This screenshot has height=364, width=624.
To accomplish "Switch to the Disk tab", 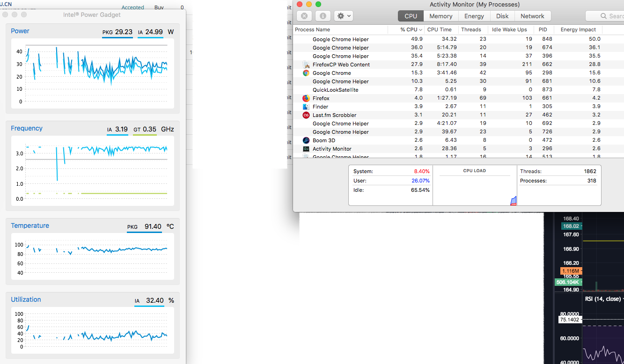I will click(x=502, y=16).
